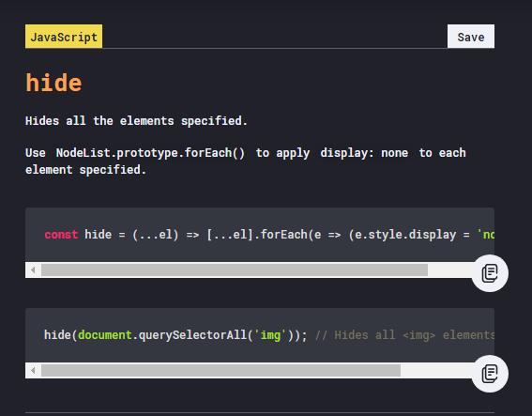Screen dimensions: 532x416
Task: Click querySelectorAll in the example snippet
Action: coord(192,335)
